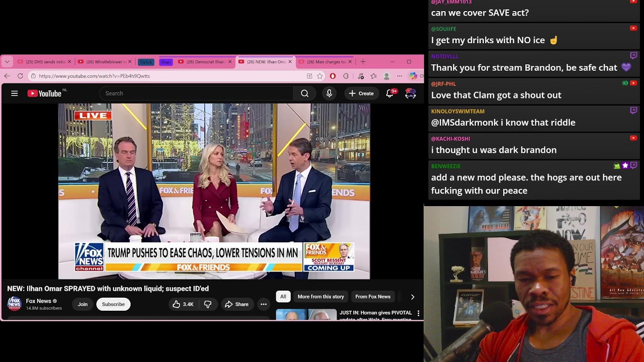
Task: Click the YouTube search magnifier button
Action: 304,94
